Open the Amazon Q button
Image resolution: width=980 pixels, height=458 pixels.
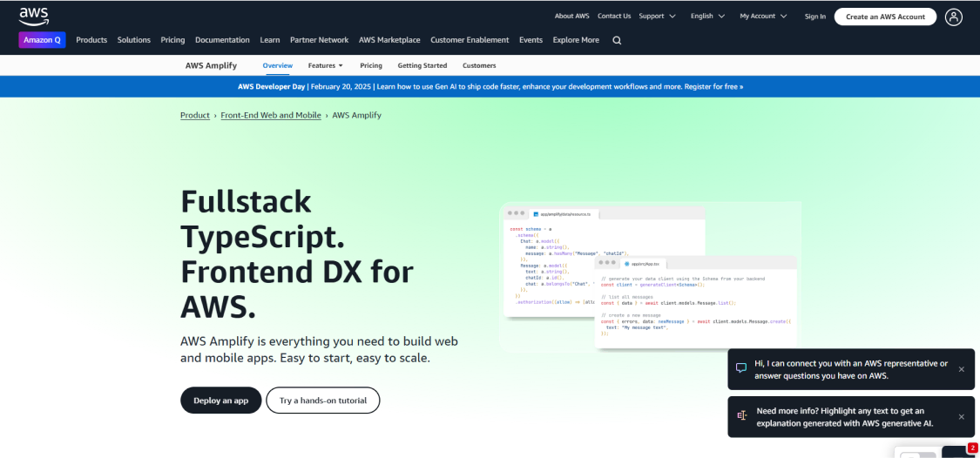coord(42,40)
